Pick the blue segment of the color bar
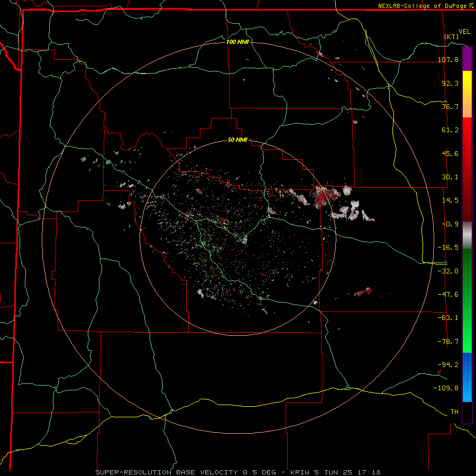 467,377
